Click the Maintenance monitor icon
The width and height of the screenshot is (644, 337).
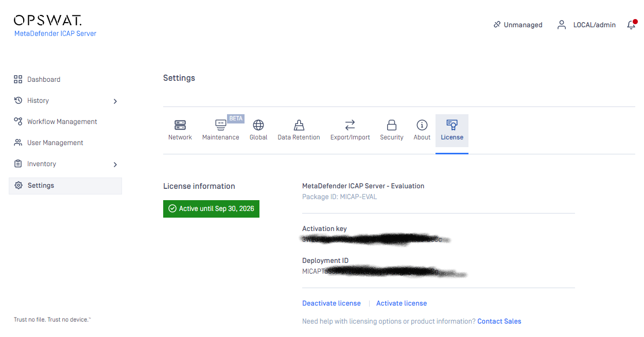[x=220, y=125]
